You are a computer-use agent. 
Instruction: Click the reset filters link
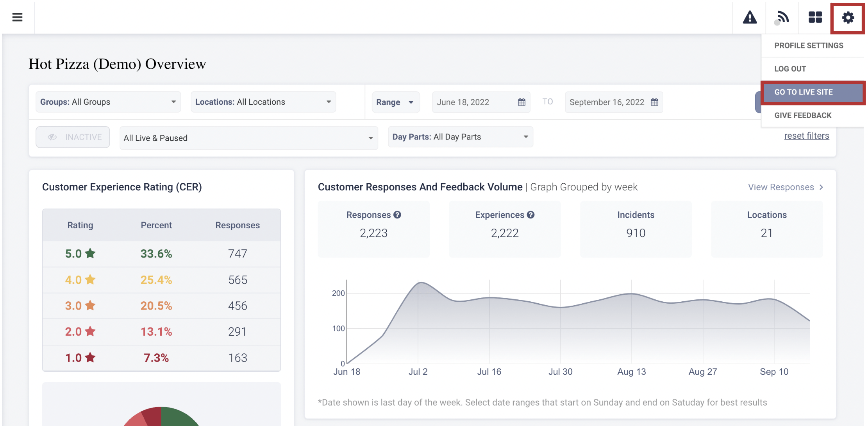(x=807, y=136)
